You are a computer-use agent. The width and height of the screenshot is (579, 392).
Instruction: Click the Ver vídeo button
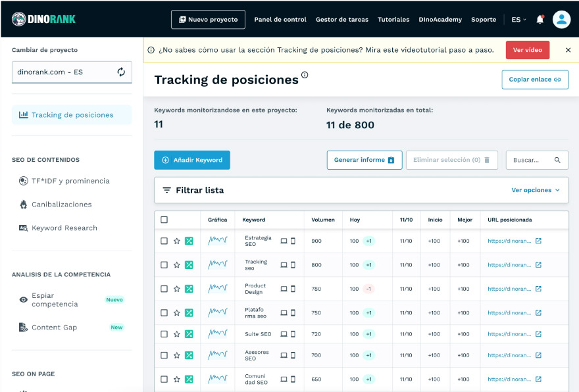[x=527, y=50]
